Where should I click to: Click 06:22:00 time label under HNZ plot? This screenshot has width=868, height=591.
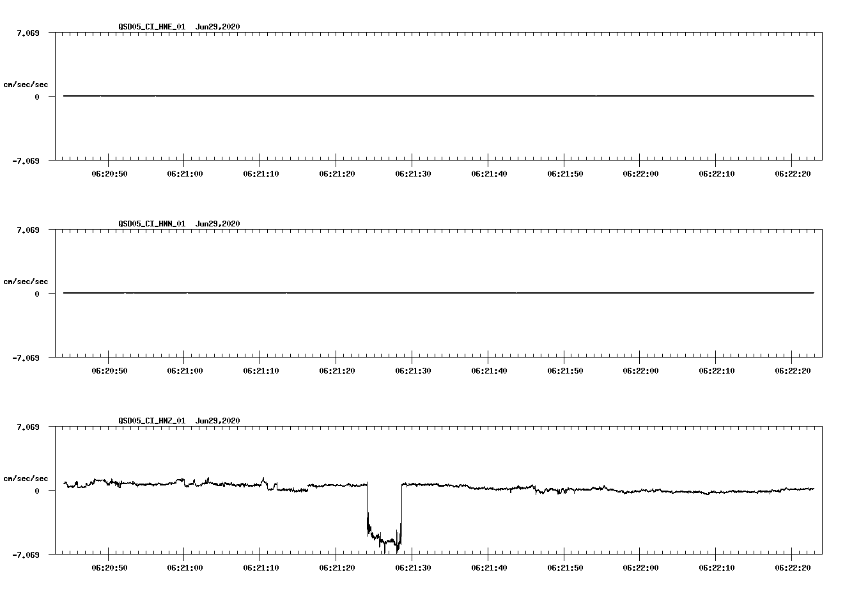[640, 568]
